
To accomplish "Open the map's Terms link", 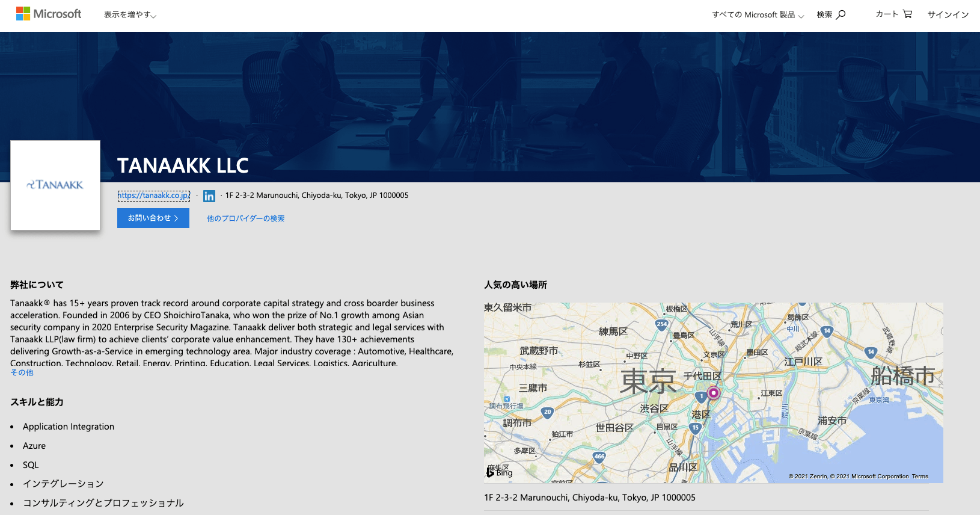I will coord(920,476).
